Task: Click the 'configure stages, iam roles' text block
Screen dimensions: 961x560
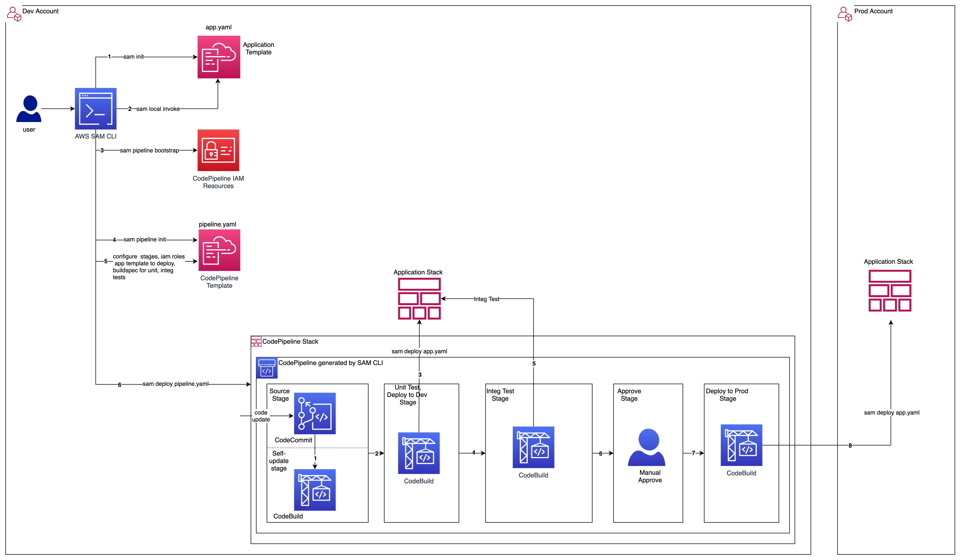Action: [x=149, y=267]
